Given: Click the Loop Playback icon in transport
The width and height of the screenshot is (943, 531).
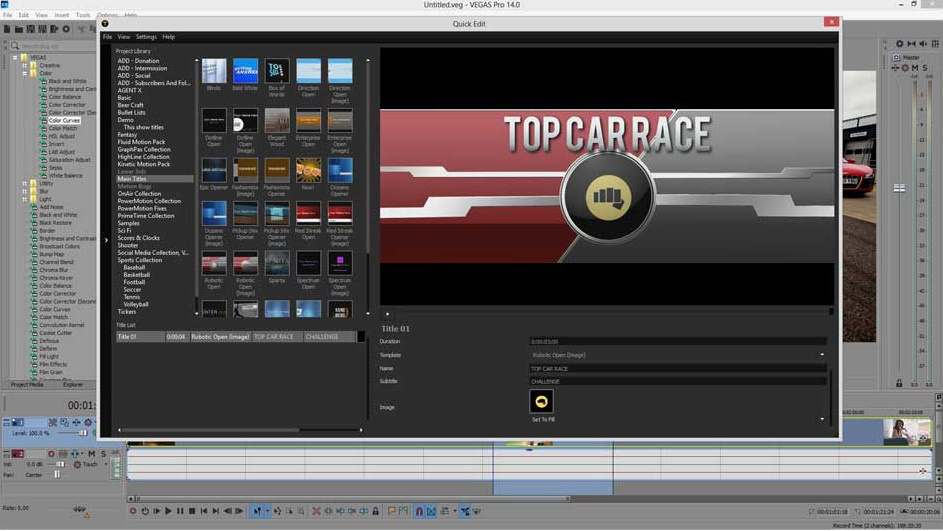Looking at the screenshot, I should point(145,511).
